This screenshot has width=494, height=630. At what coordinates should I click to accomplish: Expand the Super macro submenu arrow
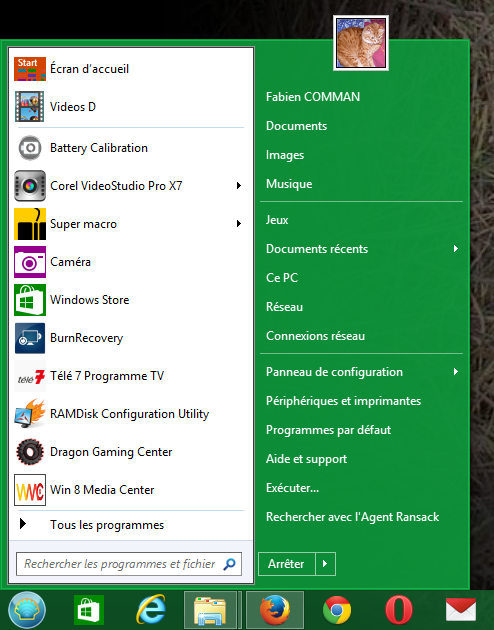[x=239, y=223]
